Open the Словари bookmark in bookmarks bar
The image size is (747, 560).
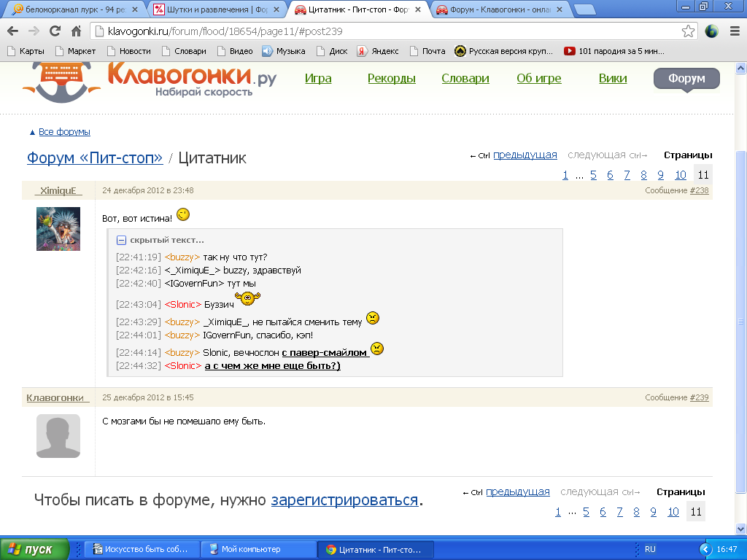point(184,51)
